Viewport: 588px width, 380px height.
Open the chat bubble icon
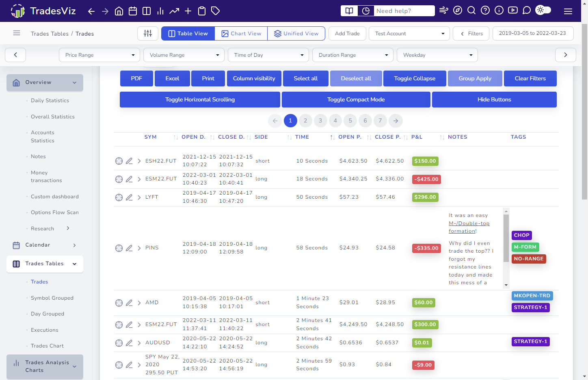[x=527, y=10]
